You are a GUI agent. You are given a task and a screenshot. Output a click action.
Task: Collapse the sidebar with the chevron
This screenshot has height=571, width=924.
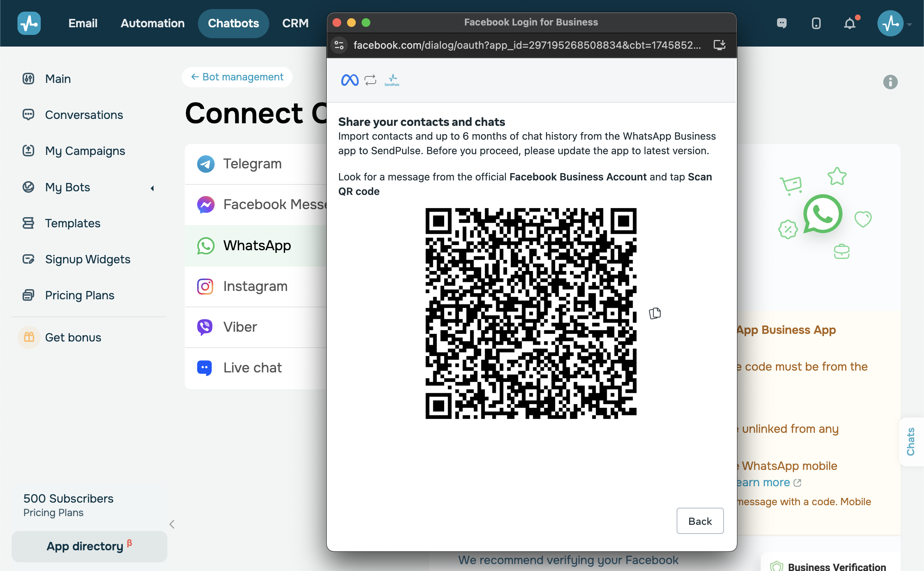(x=172, y=524)
